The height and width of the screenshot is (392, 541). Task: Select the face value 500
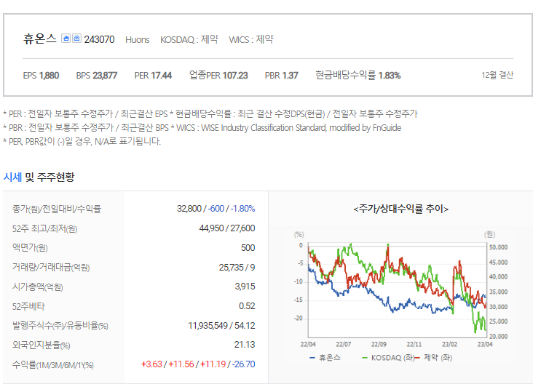click(x=248, y=248)
